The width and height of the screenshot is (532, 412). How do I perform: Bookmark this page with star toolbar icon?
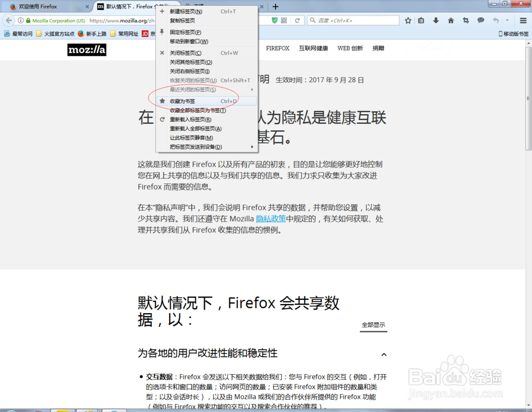408,21
